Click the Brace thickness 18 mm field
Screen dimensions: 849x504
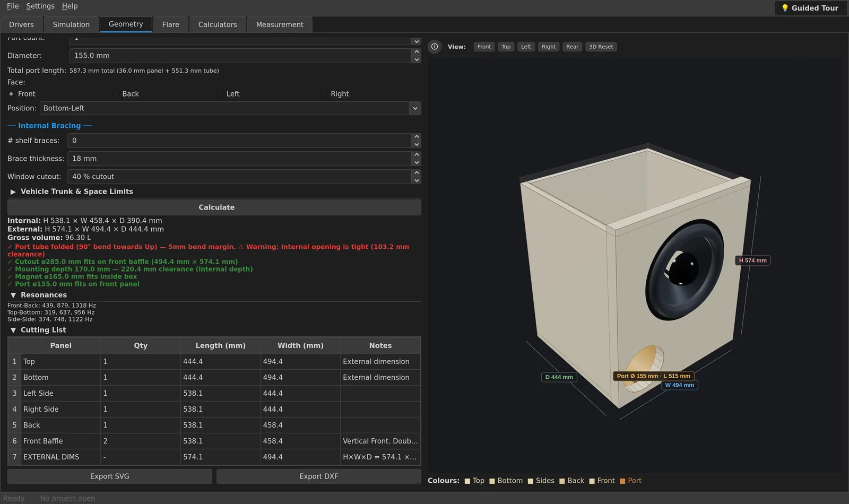coord(239,159)
